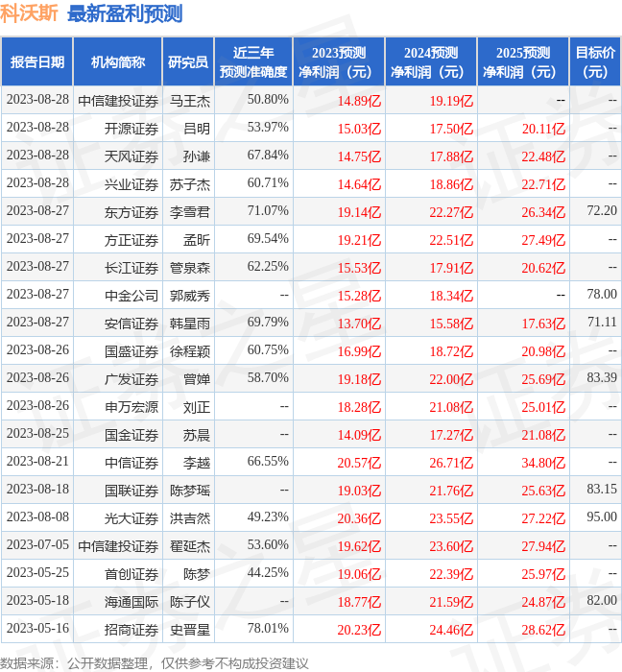Select the 2023预测净利润 column header
Screen dimensions: 622x672
(x=339, y=61)
